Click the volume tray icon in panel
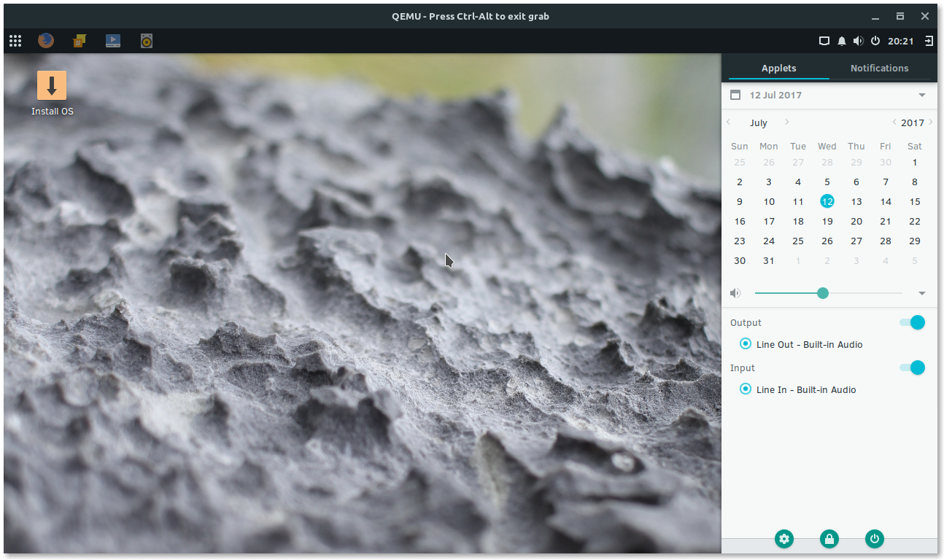 859,41
